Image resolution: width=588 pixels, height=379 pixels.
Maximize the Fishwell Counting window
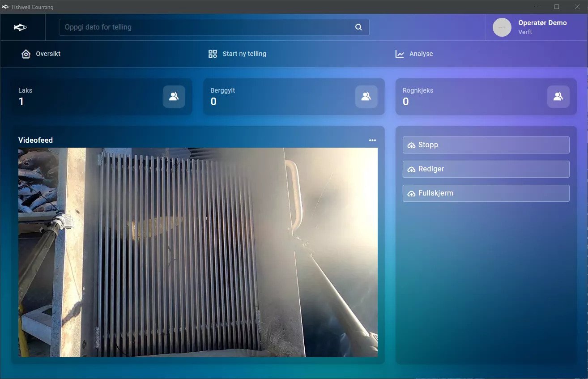(557, 7)
